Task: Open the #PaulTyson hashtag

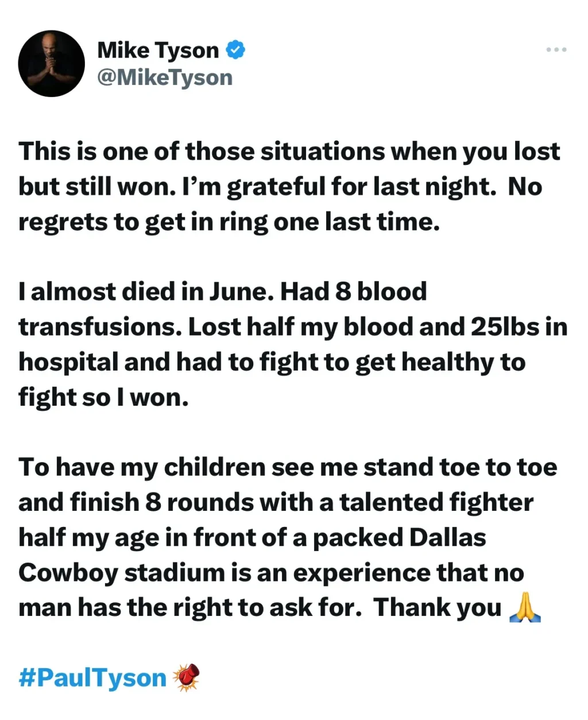Action: [92, 678]
